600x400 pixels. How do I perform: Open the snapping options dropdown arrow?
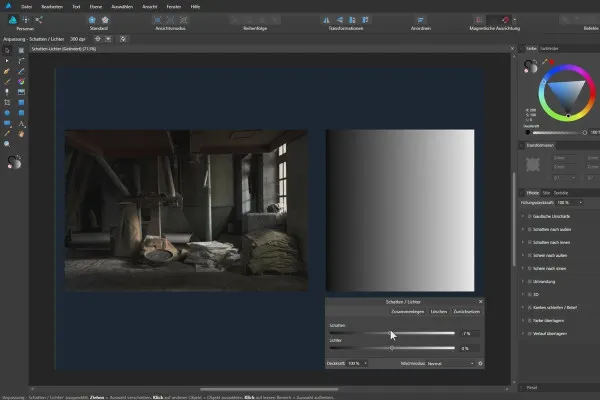pos(514,20)
